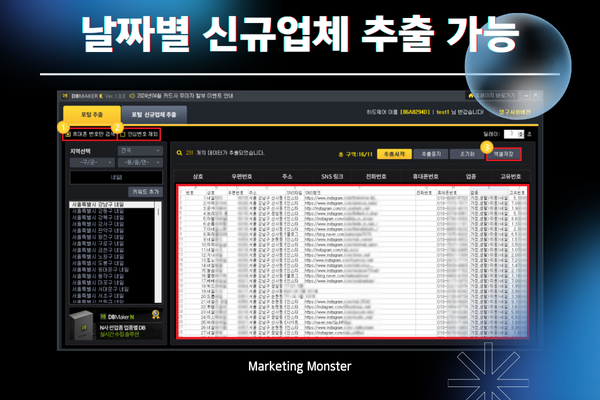Select 서울특별시 강북구 네일 in keyword list
600x400 pixels.
(x=112, y=218)
